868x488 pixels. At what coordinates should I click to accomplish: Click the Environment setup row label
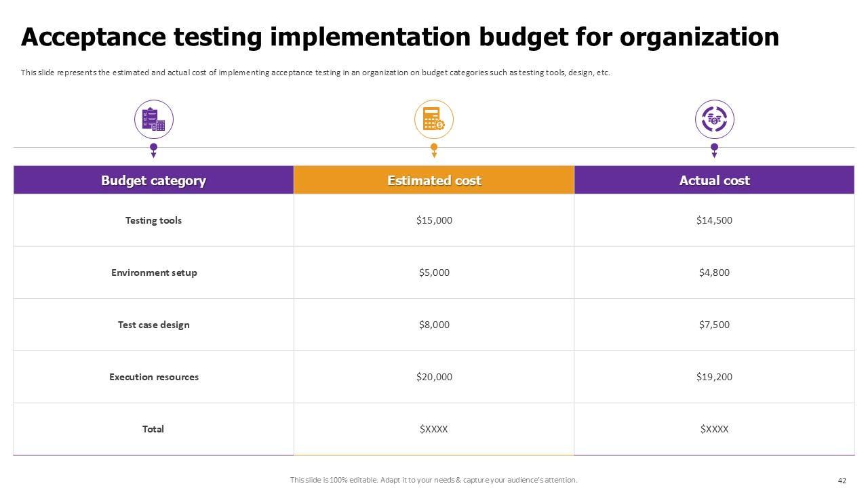click(154, 272)
